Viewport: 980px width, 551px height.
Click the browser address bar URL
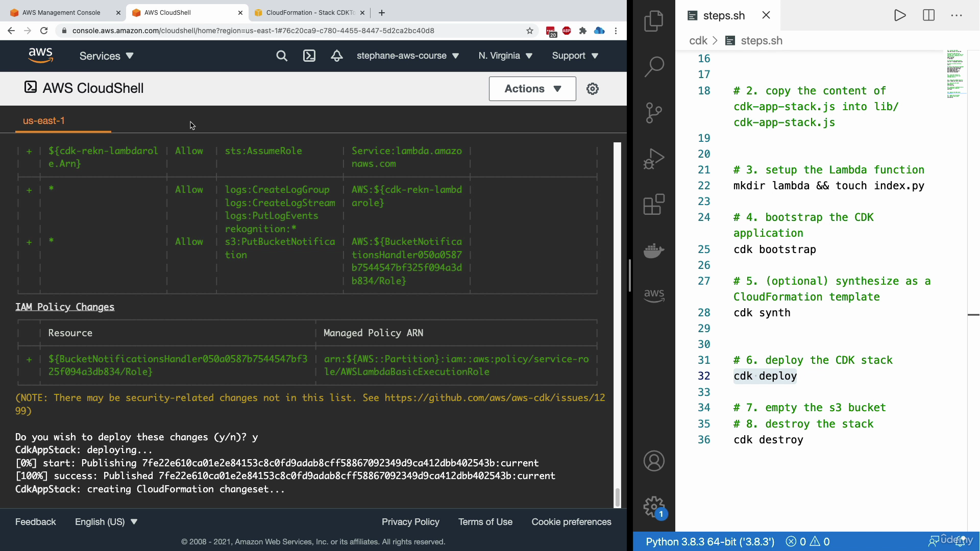(x=253, y=31)
